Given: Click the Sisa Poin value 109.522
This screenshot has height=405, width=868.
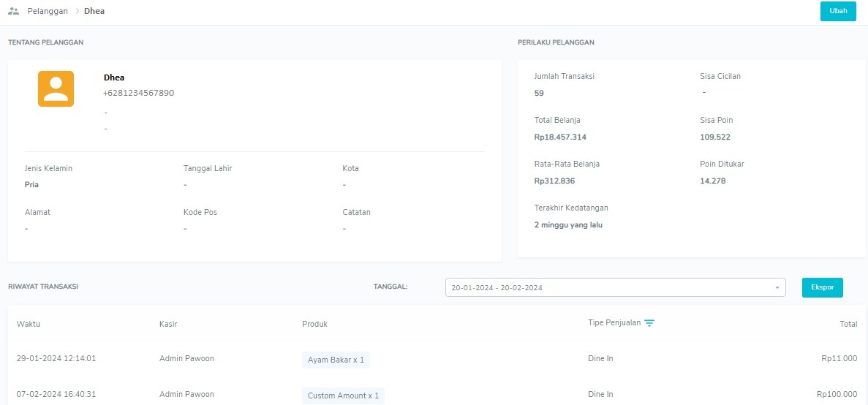Looking at the screenshot, I should tap(715, 137).
